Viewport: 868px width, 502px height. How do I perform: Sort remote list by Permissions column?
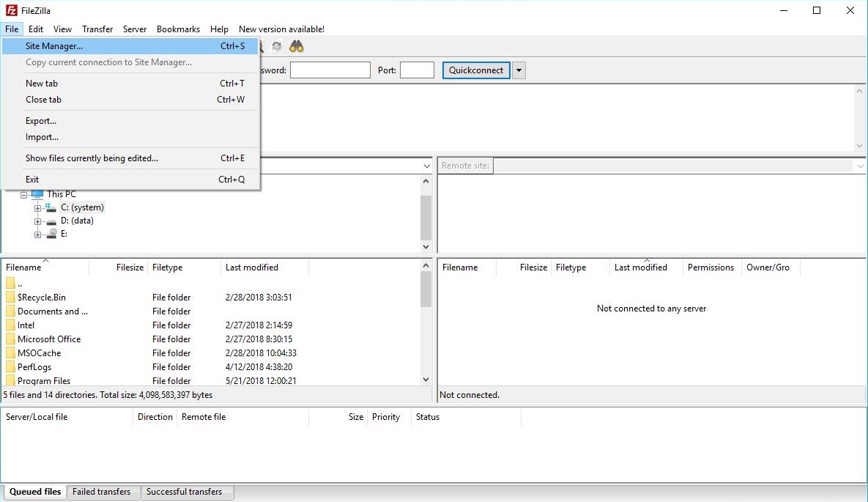click(712, 267)
